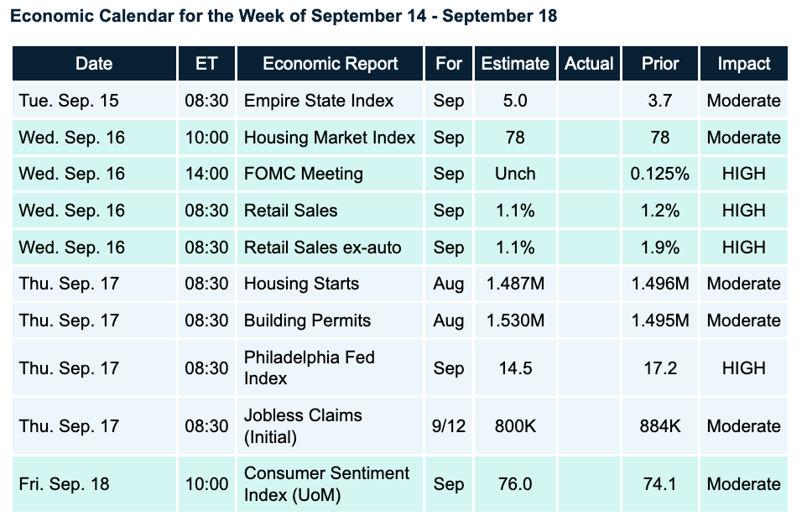
Task: Click the Actual column header
Action: click(589, 64)
